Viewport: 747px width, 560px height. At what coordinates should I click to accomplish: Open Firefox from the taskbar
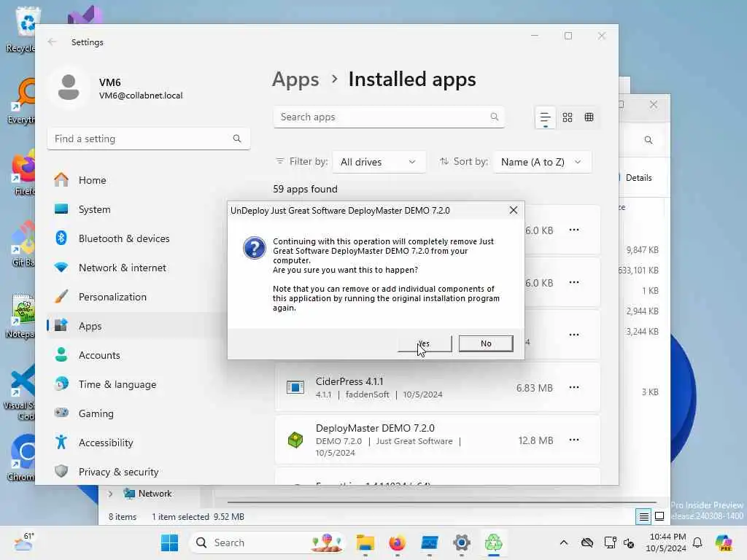(x=397, y=542)
